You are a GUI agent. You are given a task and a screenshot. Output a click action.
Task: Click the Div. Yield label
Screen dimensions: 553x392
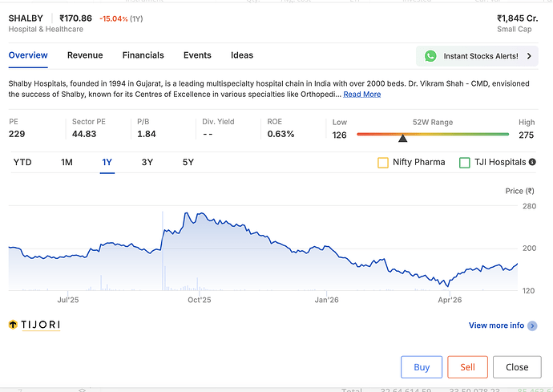(218, 122)
